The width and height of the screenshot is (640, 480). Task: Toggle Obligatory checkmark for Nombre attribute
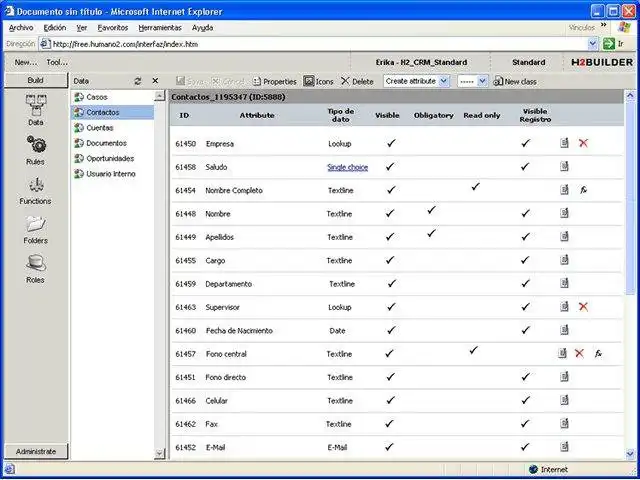[431, 210]
